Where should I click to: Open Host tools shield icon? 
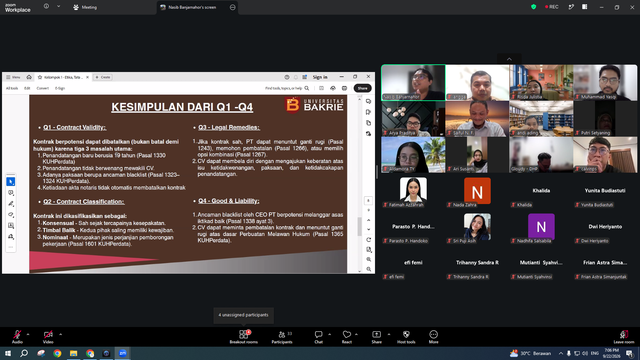(406, 336)
